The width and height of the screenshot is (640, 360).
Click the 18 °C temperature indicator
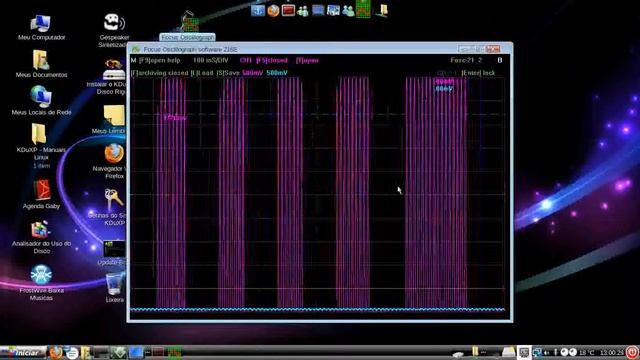(x=587, y=352)
